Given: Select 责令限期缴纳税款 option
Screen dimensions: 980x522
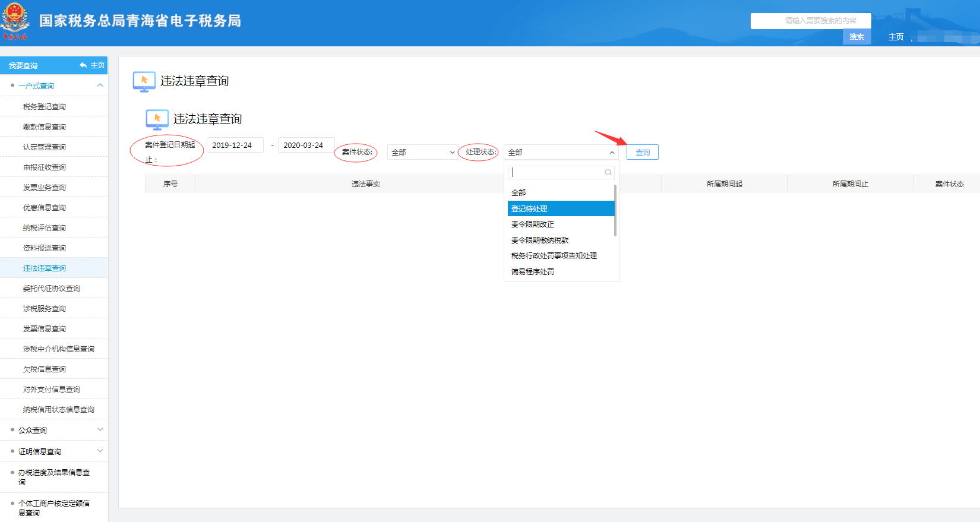Looking at the screenshot, I should pyautogui.click(x=561, y=240).
